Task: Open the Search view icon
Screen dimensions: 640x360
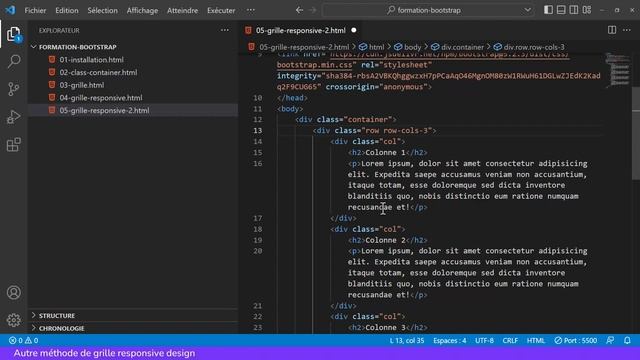Action: [13, 61]
